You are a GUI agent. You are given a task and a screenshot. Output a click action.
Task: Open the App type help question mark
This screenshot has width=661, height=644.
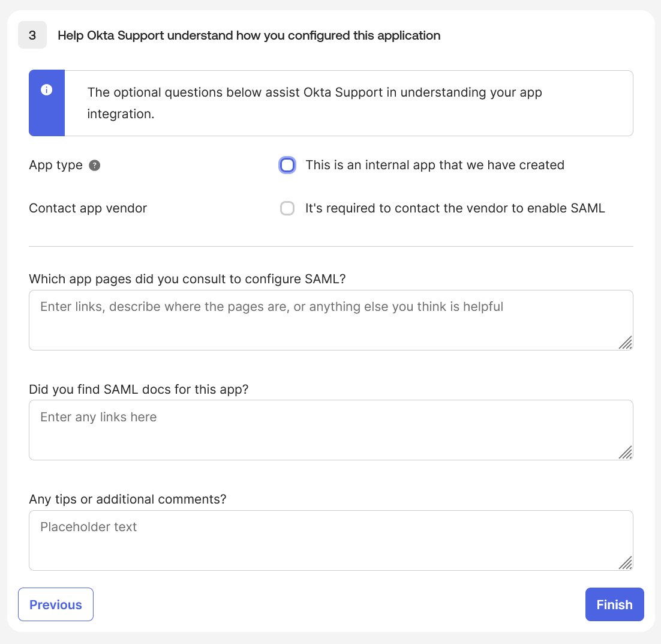tap(94, 165)
